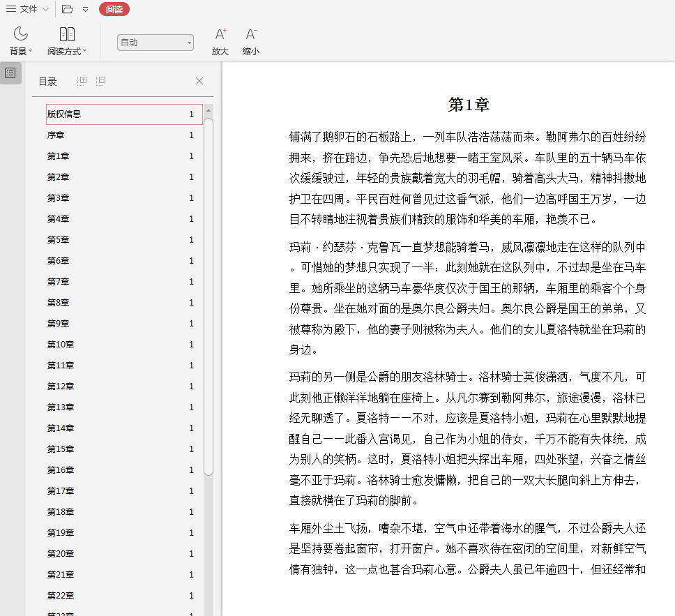
Task: Go to 第15章 in the contents
Action: tap(124, 449)
